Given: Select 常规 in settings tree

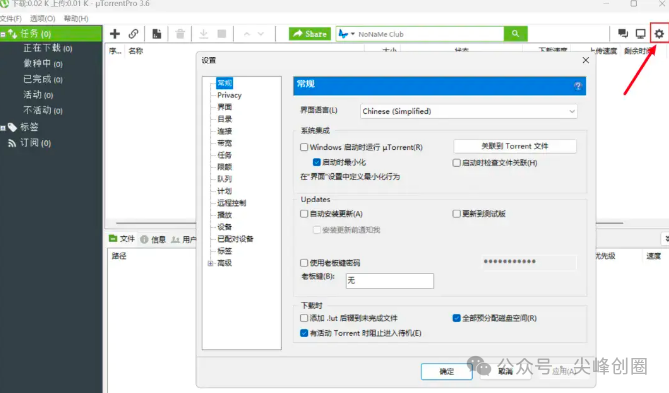Looking at the screenshot, I should coord(224,83).
